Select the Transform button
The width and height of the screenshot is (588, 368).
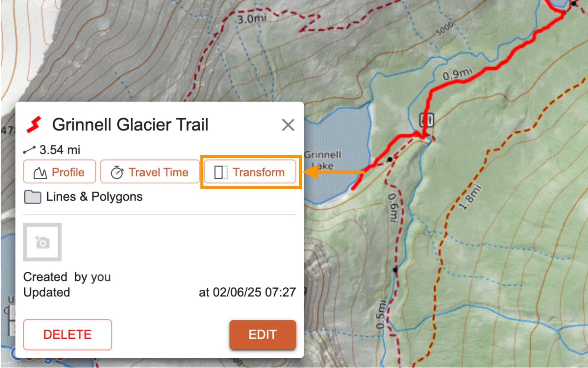[250, 172]
